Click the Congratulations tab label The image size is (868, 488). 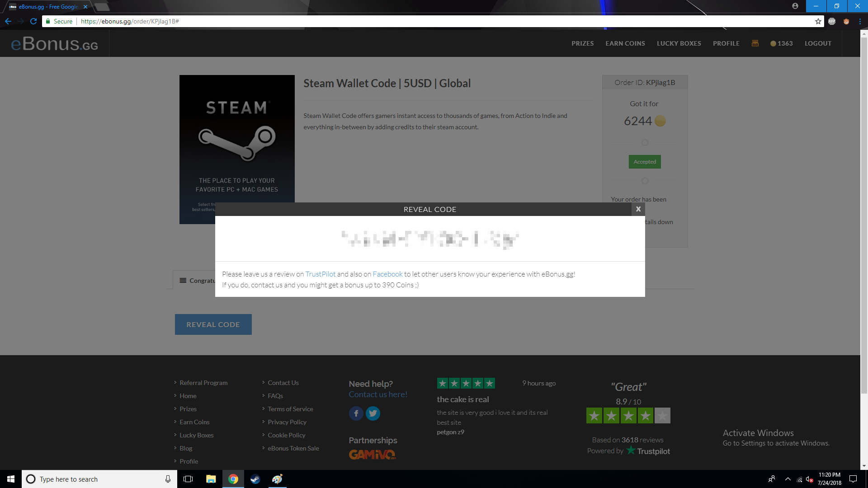[x=201, y=281]
